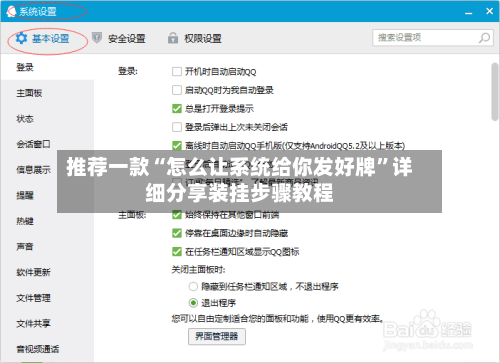Click the gear icon beside 基本设置
Viewport: 500px width, 363px height.
[21, 38]
